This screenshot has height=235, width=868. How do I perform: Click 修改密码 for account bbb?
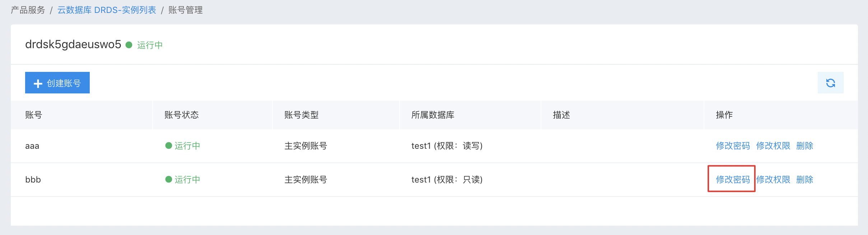click(733, 179)
